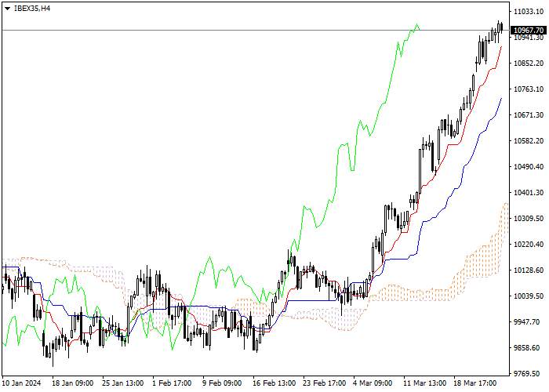549x392 pixels.
Task: Click the 23 Feb 17:00 time label
Action: (325, 383)
